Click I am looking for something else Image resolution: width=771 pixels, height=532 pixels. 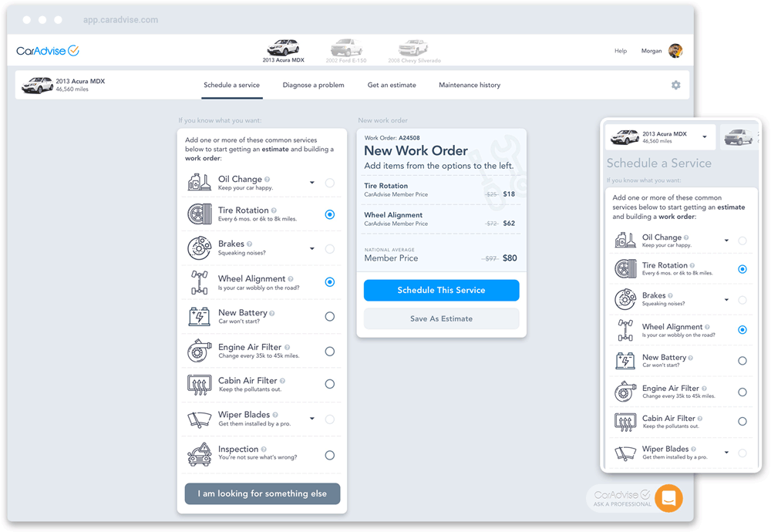pos(262,493)
